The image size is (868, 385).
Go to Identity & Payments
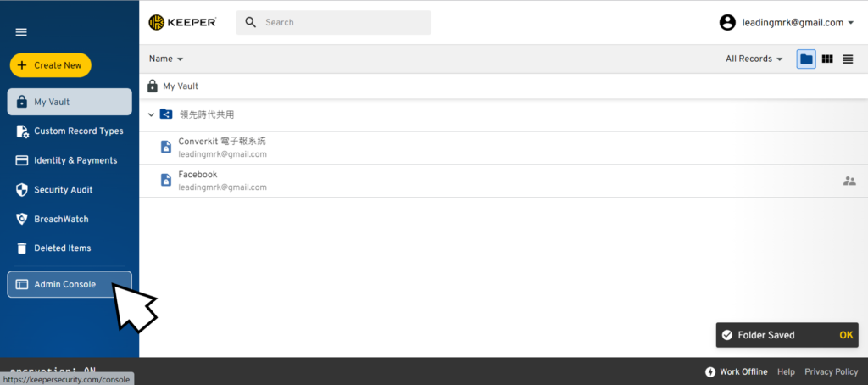coord(70,160)
